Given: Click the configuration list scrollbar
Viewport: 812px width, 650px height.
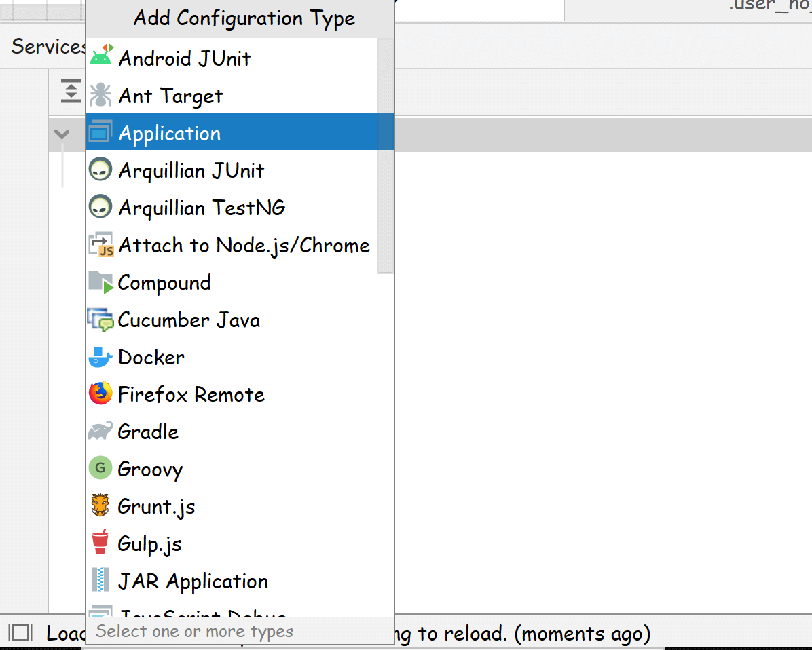Looking at the screenshot, I should coord(385,156).
